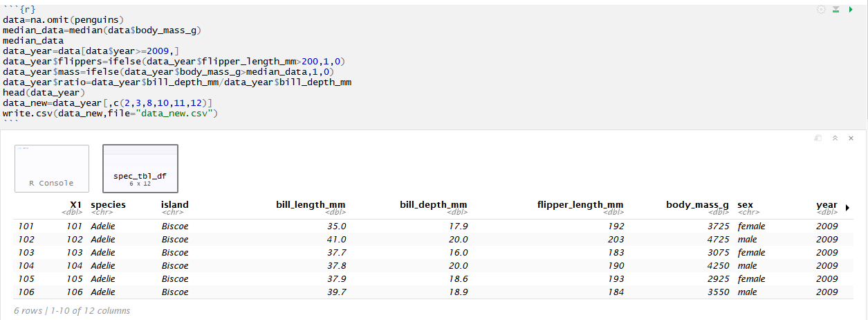868x320 pixels.
Task: Select body mass cell 4725
Action: click(x=718, y=239)
